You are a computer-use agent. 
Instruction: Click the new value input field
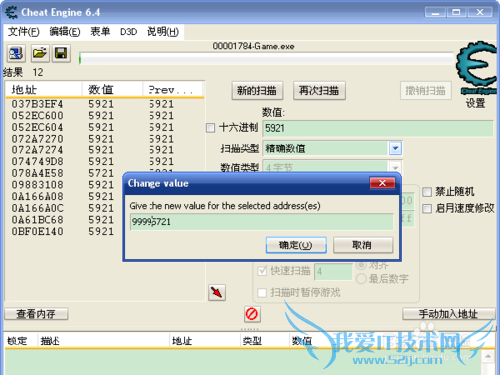click(262, 222)
